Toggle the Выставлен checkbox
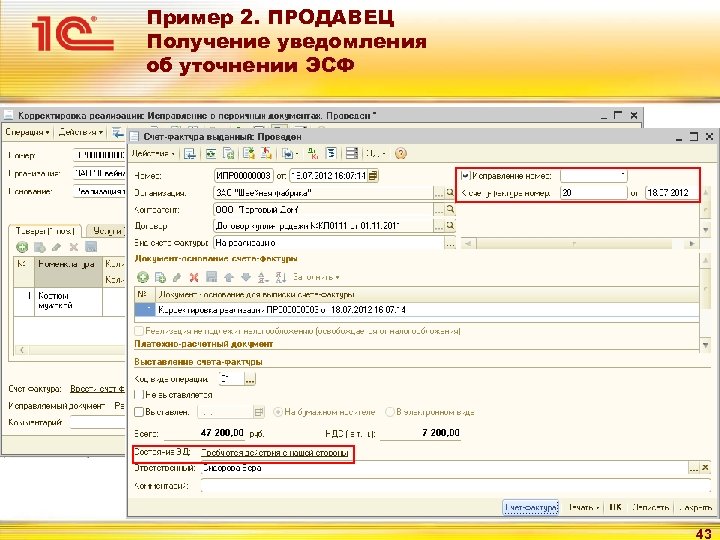The width and height of the screenshot is (720, 540). coord(139,412)
